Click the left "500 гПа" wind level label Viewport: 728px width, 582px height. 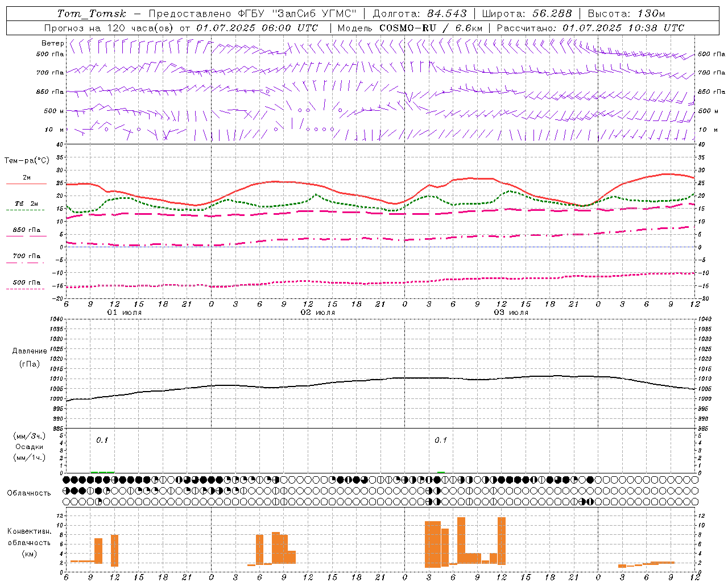(x=50, y=54)
